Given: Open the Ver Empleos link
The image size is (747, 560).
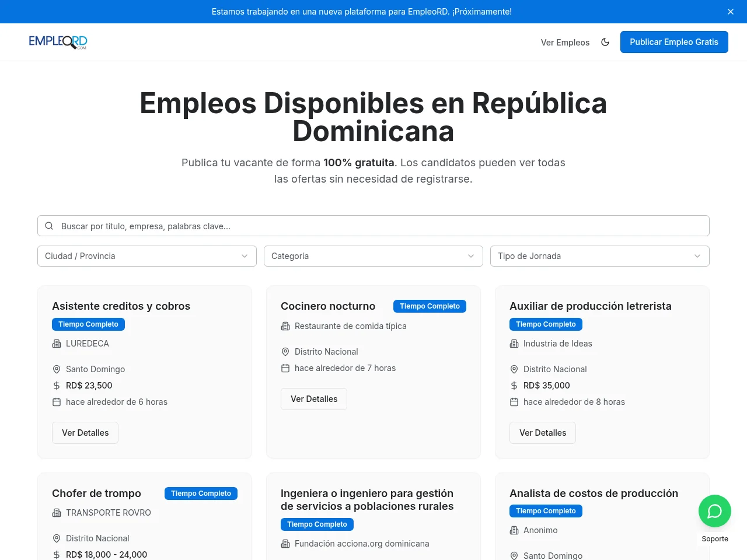Looking at the screenshot, I should pyautogui.click(x=565, y=43).
